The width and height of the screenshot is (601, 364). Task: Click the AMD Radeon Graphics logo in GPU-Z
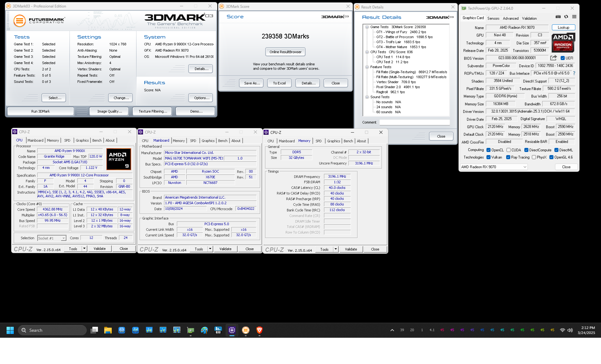[x=563, y=42]
